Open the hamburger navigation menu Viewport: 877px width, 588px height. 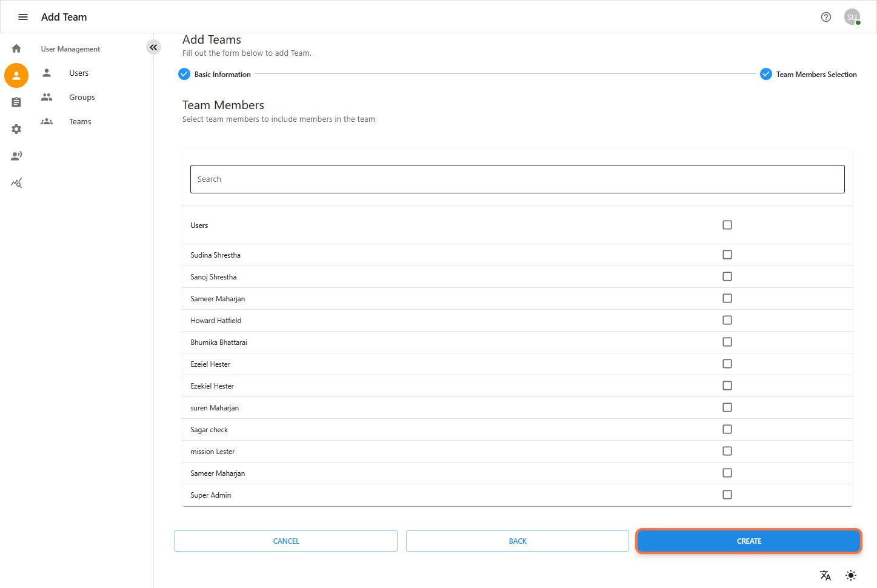[23, 17]
